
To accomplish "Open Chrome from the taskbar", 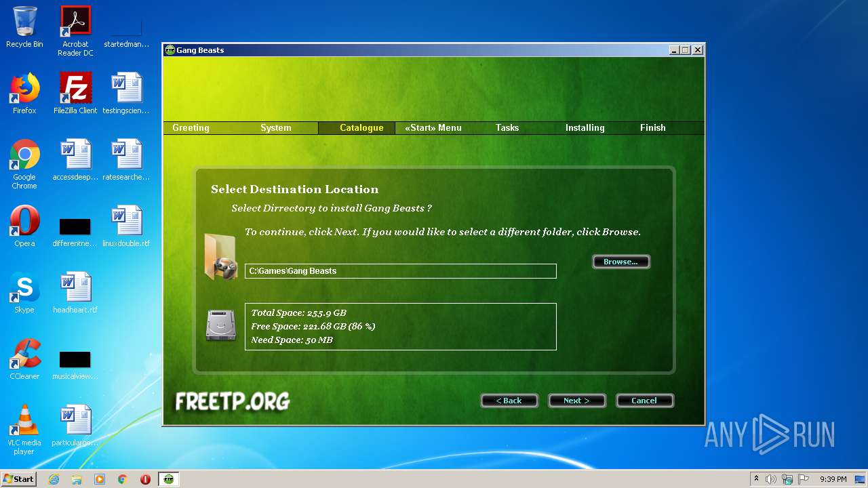I will click(123, 479).
